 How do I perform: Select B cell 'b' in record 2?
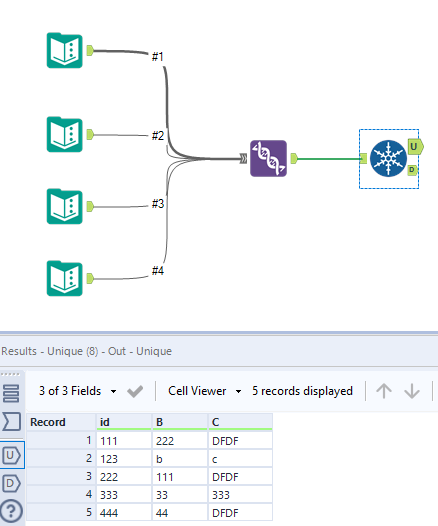point(180,459)
